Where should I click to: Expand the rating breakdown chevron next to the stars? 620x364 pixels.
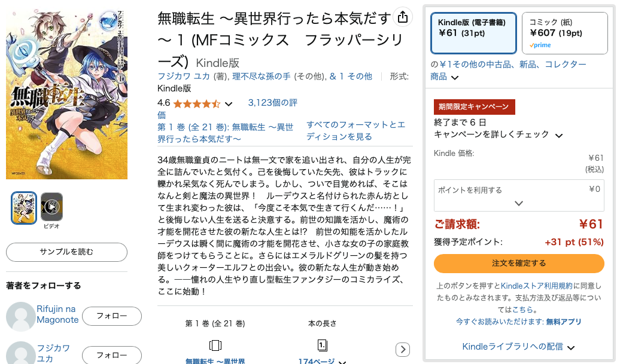(229, 104)
